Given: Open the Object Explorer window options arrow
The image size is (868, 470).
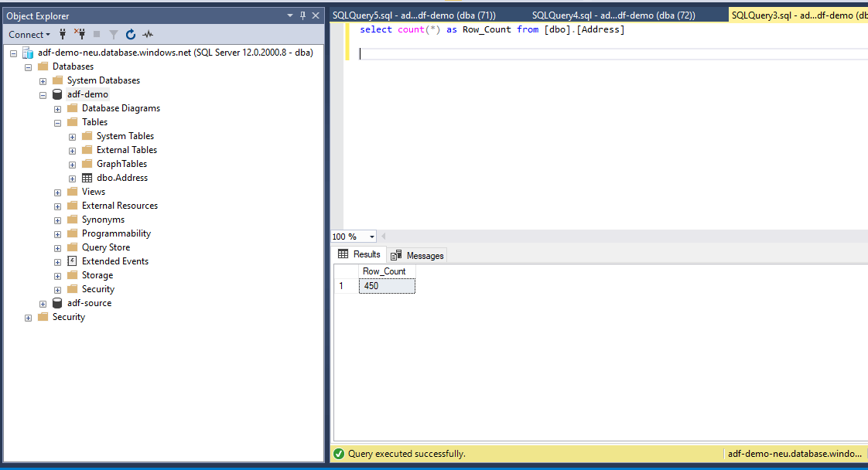Looking at the screenshot, I should coord(289,15).
